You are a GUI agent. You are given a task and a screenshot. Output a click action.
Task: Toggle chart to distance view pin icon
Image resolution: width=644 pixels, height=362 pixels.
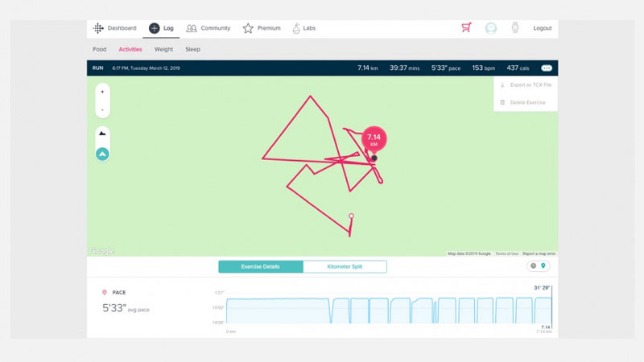tap(543, 266)
